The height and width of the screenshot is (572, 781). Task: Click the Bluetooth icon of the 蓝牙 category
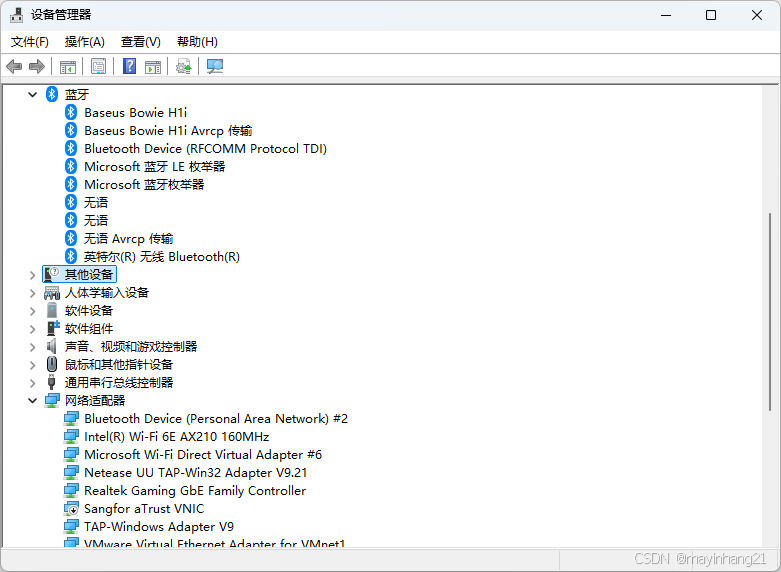pos(52,94)
